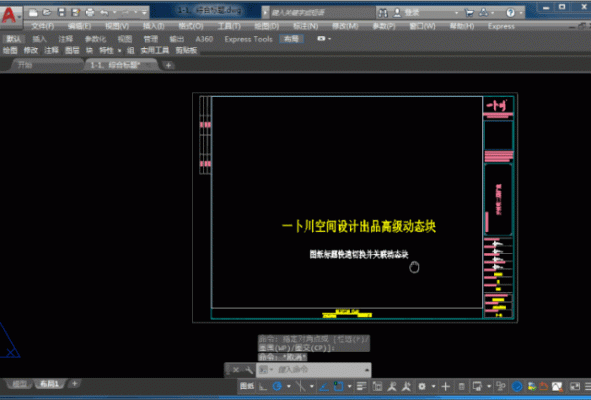
Task: Expand the quick access toolbar customize dropdown
Action: point(144,13)
